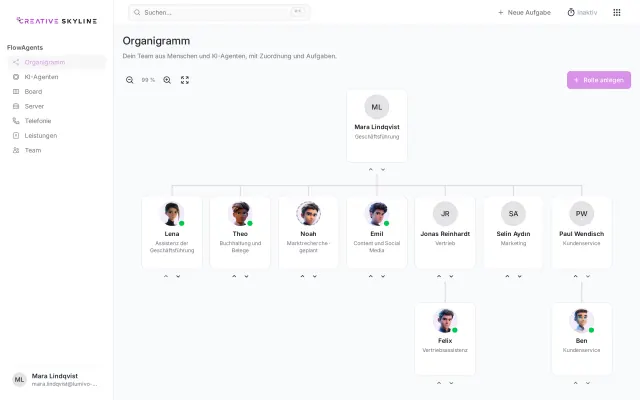Click the up chevron under Emil card

371,276
